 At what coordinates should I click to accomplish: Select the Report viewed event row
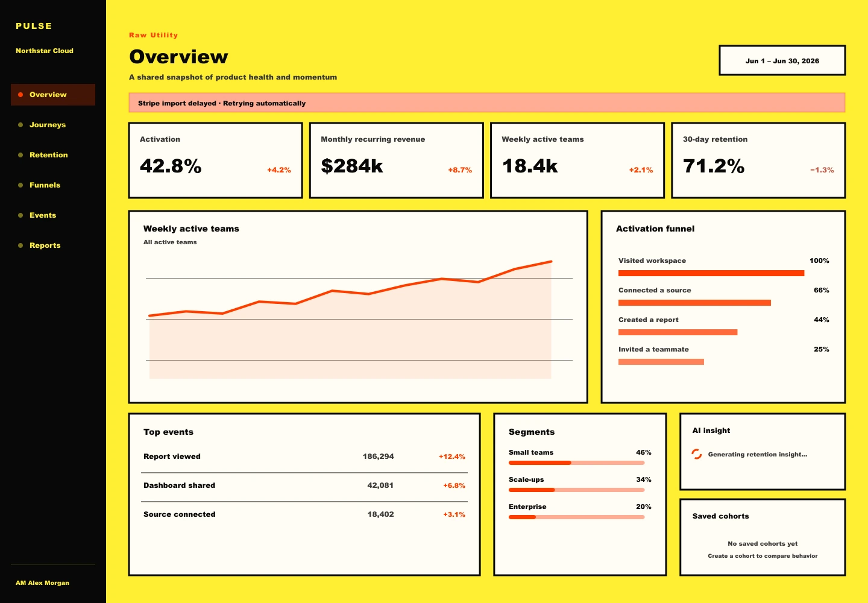(304, 456)
